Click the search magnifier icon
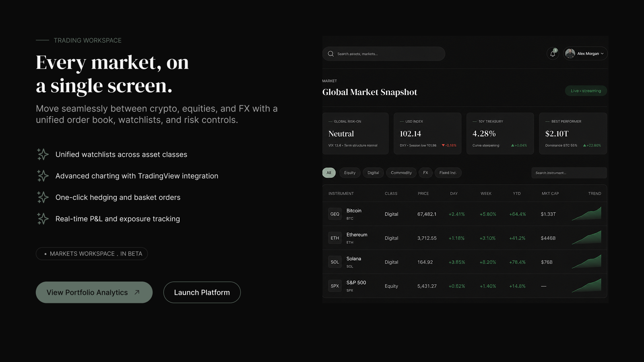The image size is (644, 362). point(331,53)
